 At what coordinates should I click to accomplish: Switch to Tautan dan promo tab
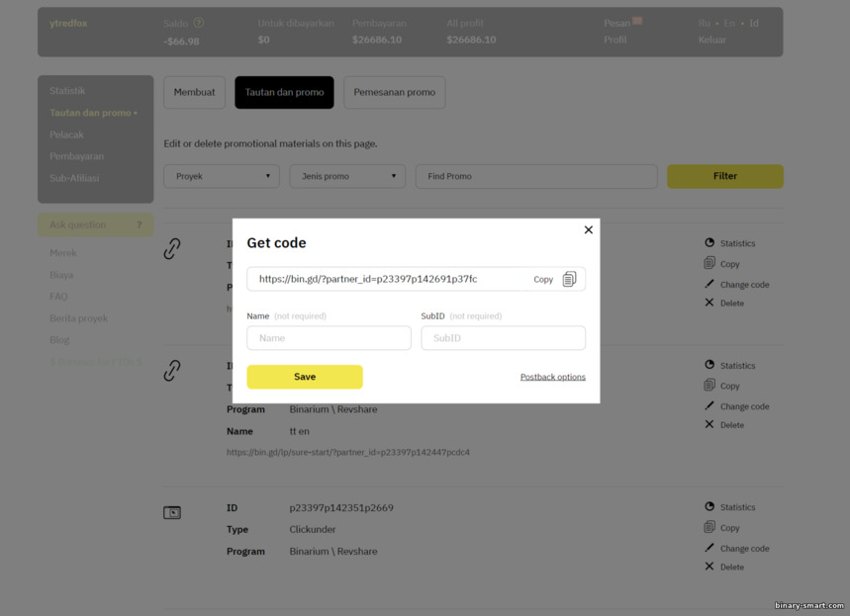(284, 92)
